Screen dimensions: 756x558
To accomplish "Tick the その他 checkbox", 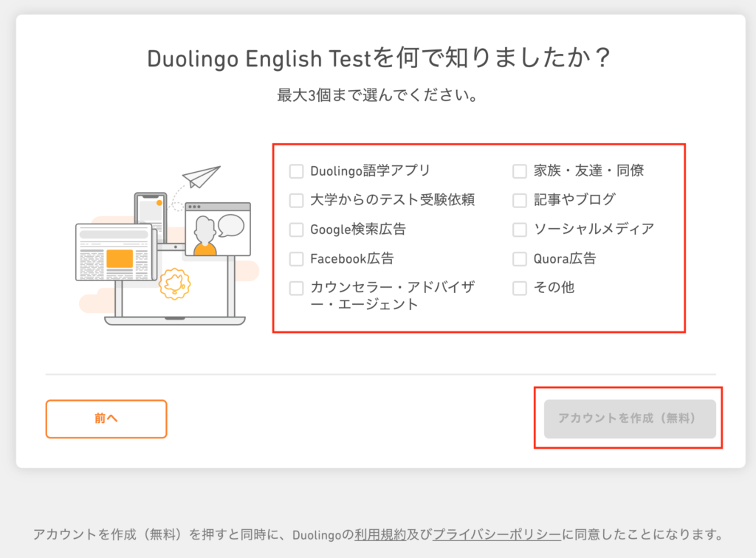I will tap(519, 288).
